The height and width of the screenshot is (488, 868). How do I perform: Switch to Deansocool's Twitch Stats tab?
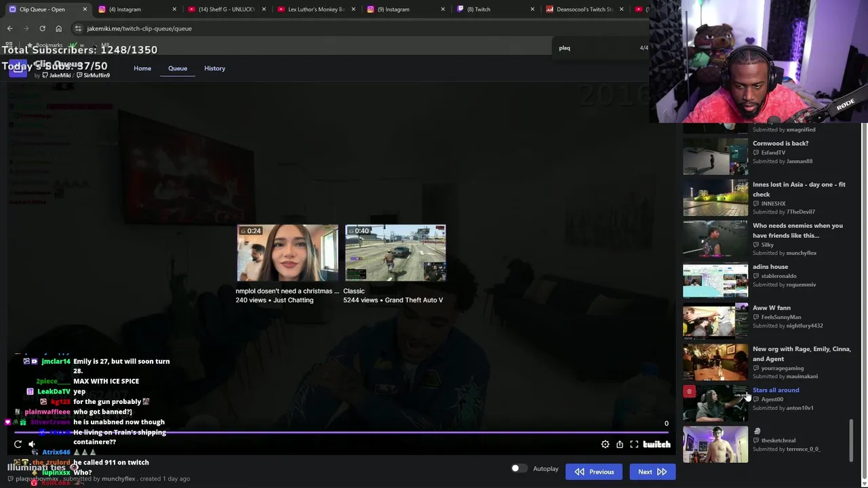pos(585,9)
